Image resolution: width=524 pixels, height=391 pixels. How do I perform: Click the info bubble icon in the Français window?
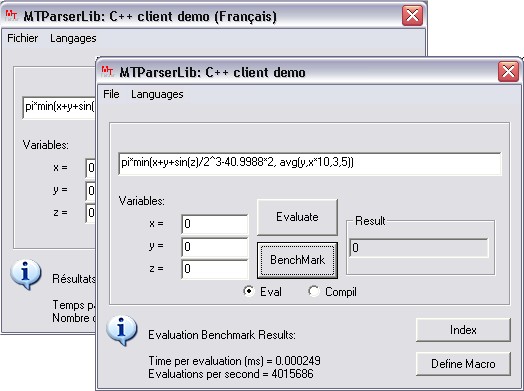click(26, 274)
